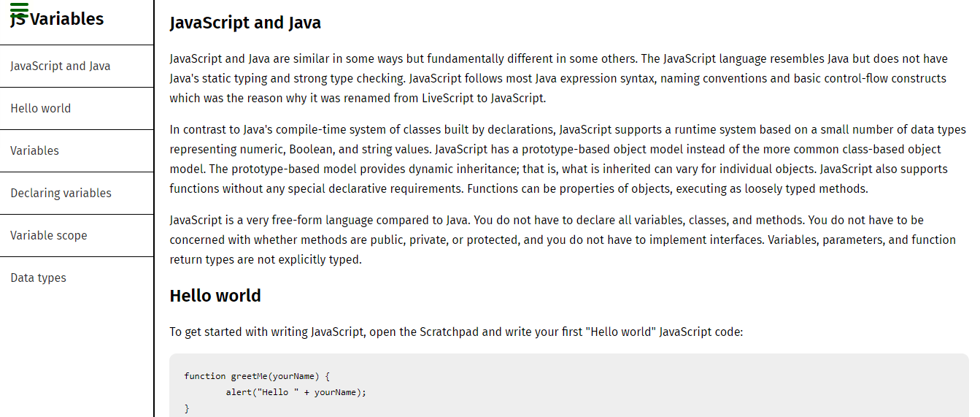
Task: Navigate to "Variable scope" sidebar entry
Action: click(49, 236)
